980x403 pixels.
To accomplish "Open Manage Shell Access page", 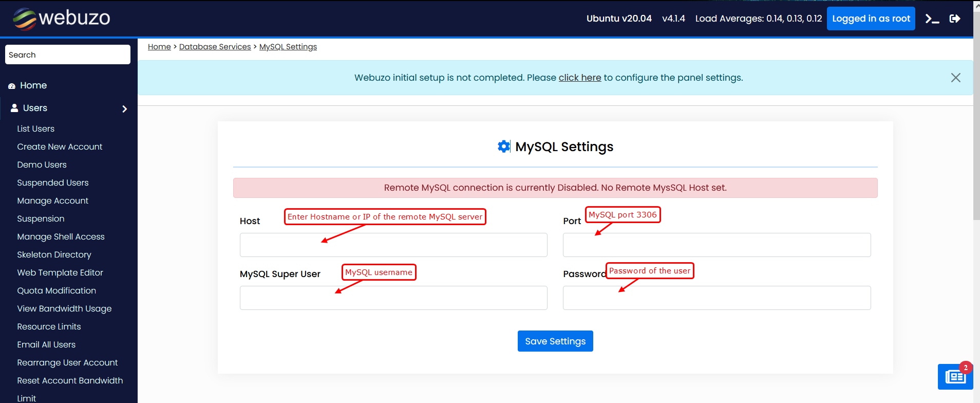I will [x=61, y=236].
